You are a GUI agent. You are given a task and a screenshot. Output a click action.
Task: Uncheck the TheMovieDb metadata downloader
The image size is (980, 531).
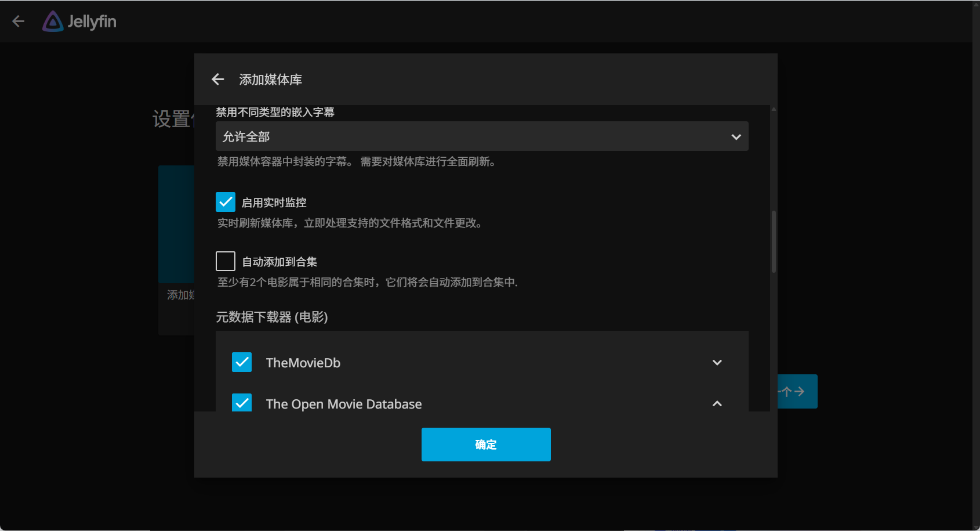(242, 362)
